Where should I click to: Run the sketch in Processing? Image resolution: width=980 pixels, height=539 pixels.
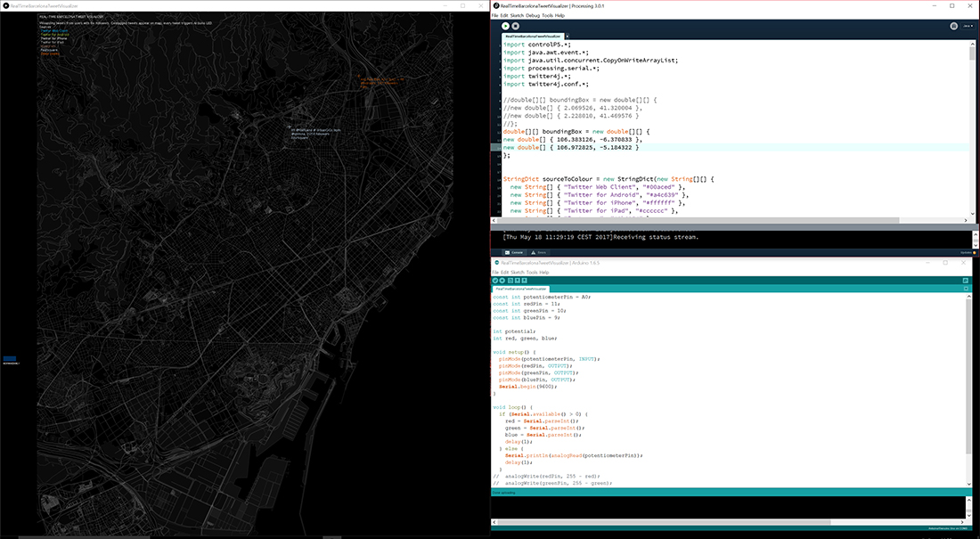pyautogui.click(x=505, y=26)
